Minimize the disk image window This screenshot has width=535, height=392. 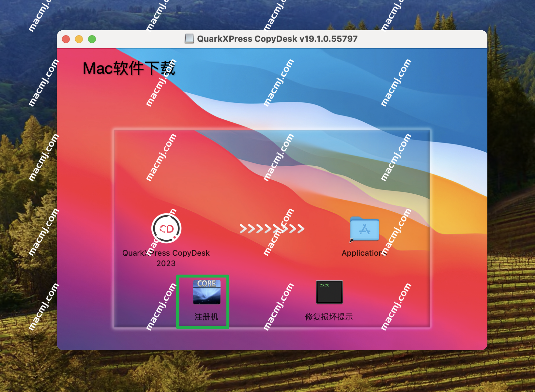(79, 39)
